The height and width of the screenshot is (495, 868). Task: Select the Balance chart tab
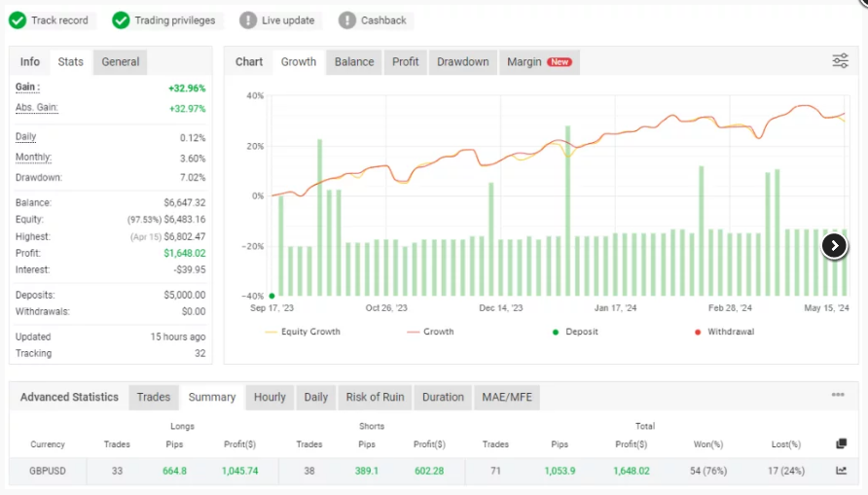[354, 62]
